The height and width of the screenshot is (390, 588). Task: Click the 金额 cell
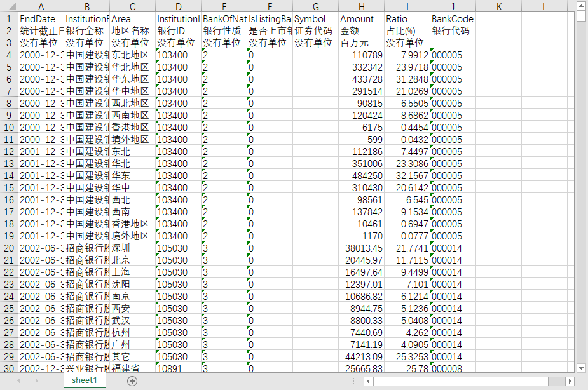[x=362, y=30]
